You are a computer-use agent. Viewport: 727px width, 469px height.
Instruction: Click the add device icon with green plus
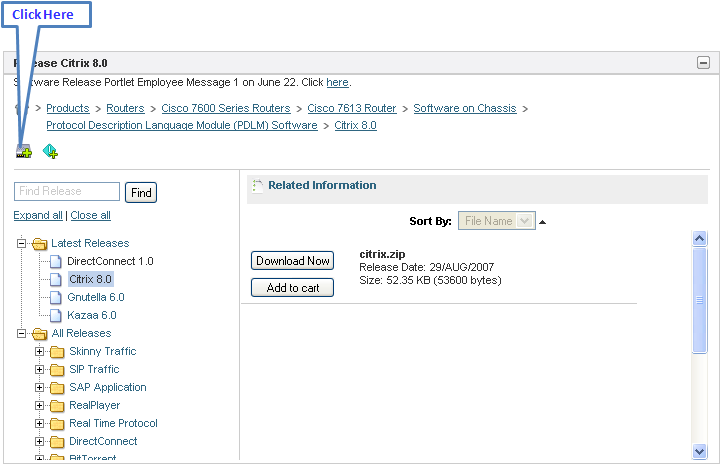(24, 152)
